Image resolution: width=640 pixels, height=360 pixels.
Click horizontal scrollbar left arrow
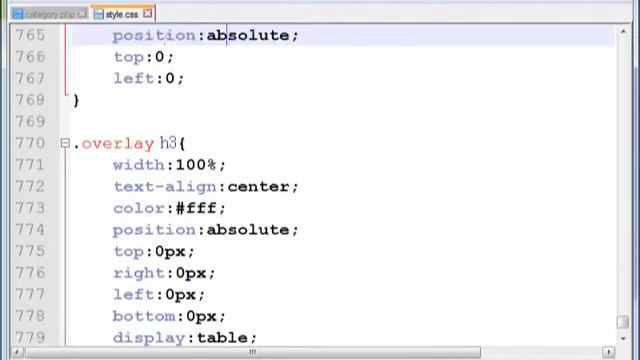[x=17, y=352]
